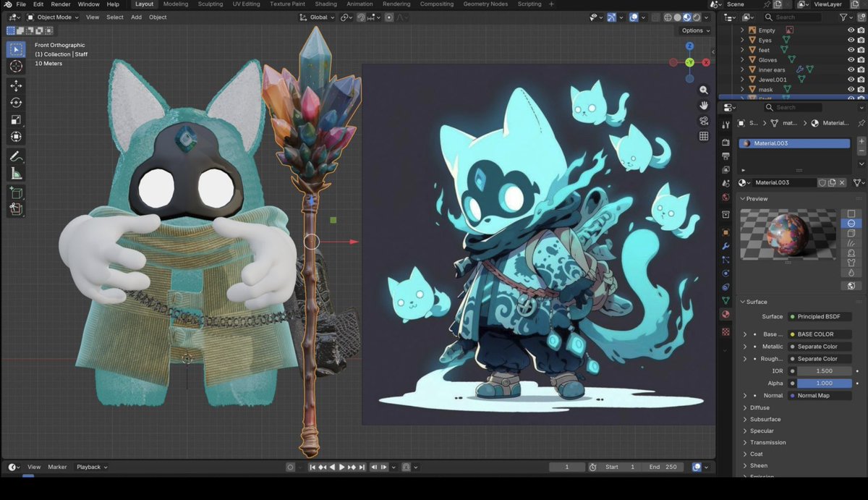Viewport: 868px width, 500px height.
Task: Toggle snapping magnet in header
Action: [361, 17]
